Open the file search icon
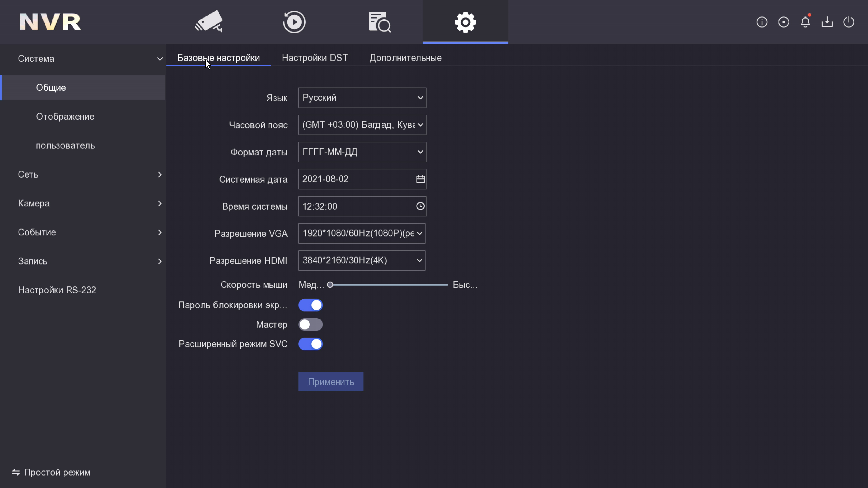This screenshot has height=488, width=868. [x=380, y=22]
